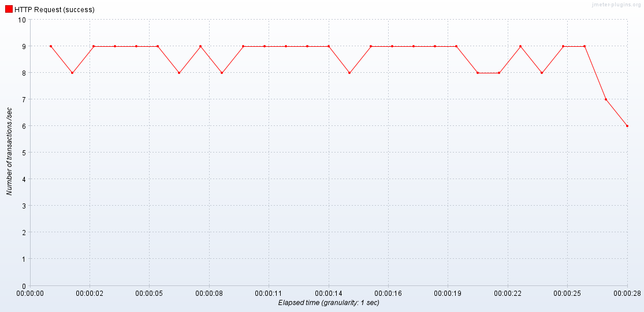Click x-axis tick label 00:00:05

point(149,294)
